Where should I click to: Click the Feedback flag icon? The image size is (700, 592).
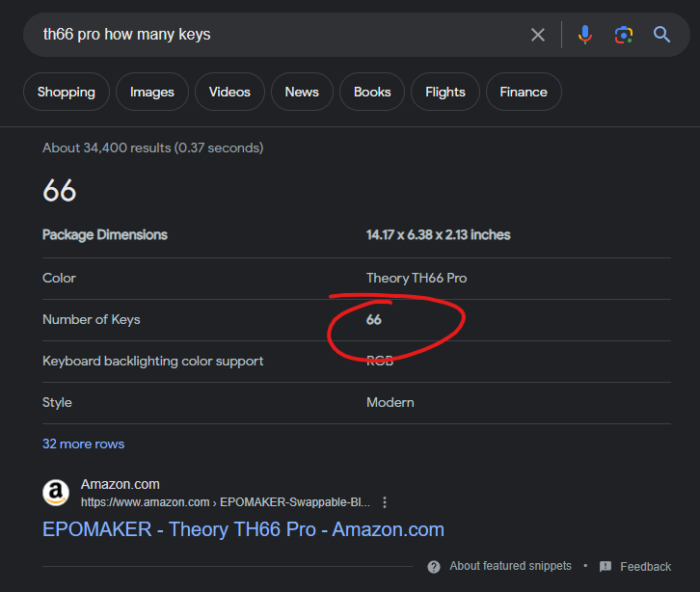point(606,567)
